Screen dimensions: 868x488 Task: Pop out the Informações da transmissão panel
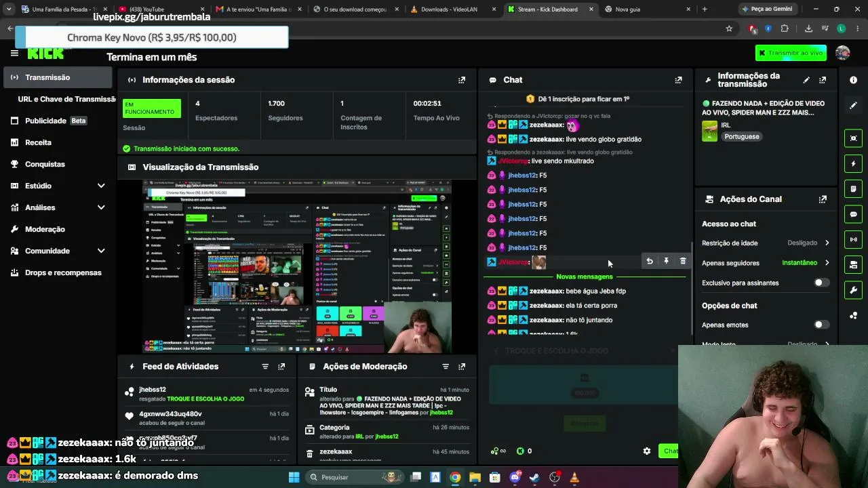(x=823, y=80)
